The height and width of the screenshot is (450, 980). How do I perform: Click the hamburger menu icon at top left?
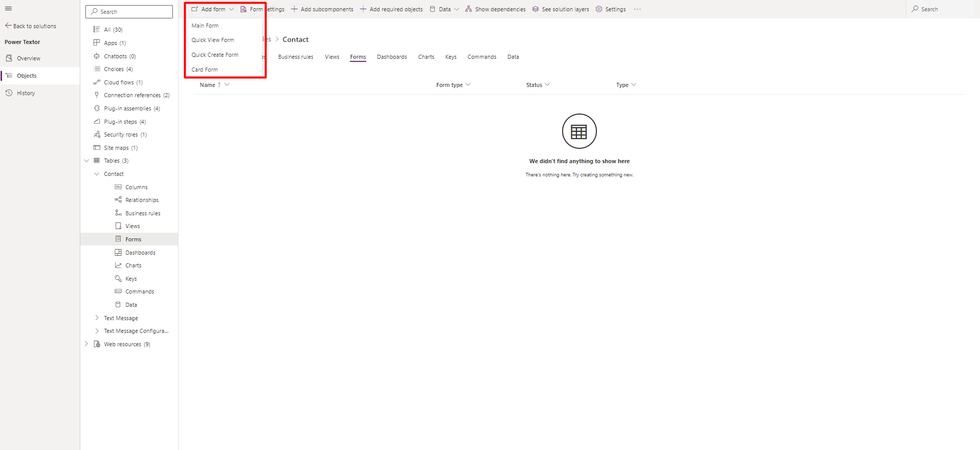click(8, 9)
